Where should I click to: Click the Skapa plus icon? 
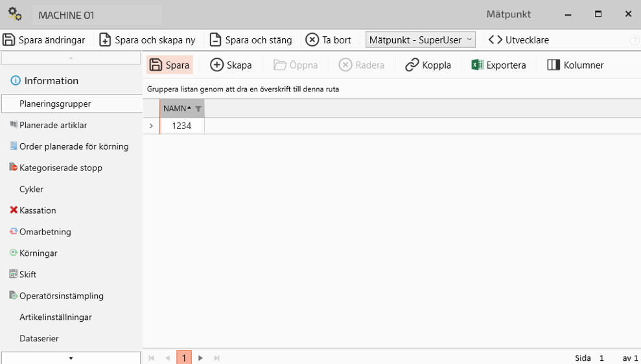tap(217, 65)
